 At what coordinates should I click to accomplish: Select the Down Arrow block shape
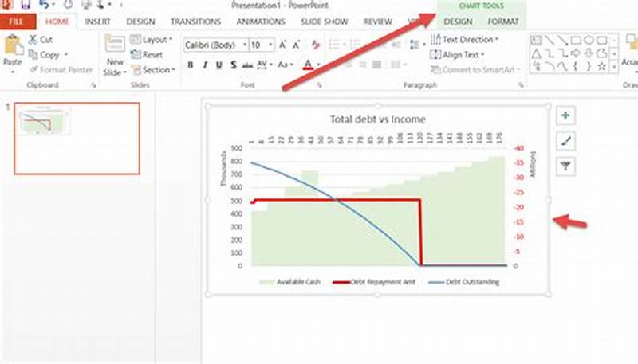[x=589, y=53]
